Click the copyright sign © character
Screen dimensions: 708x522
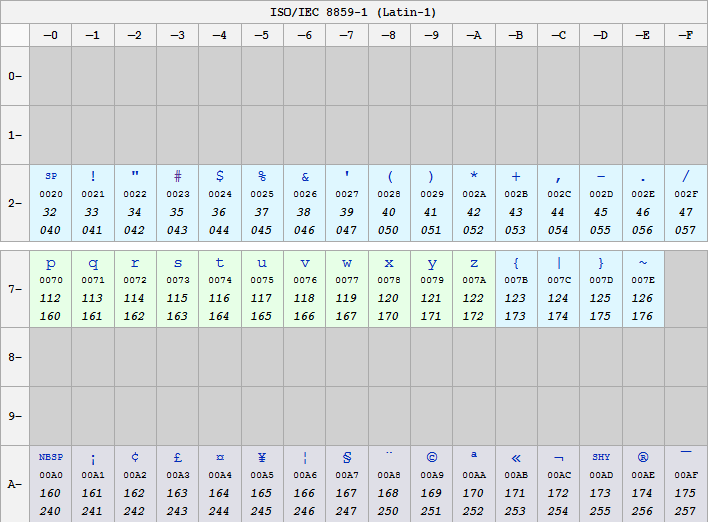pyautogui.click(x=431, y=458)
